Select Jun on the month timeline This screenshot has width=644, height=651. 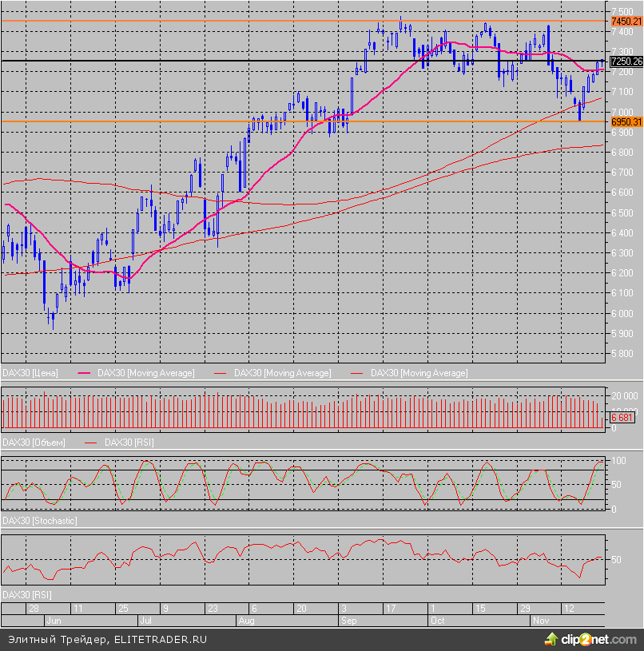(x=54, y=619)
